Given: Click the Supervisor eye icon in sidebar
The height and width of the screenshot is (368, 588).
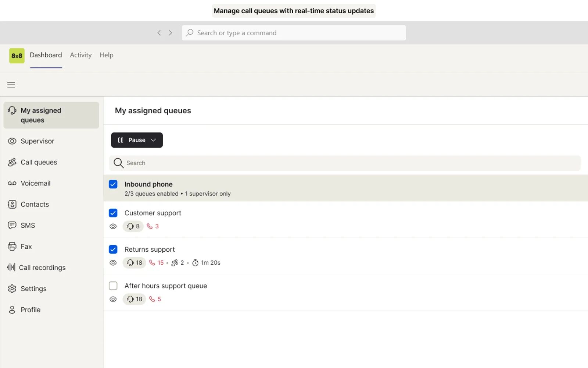Looking at the screenshot, I should coord(12,141).
